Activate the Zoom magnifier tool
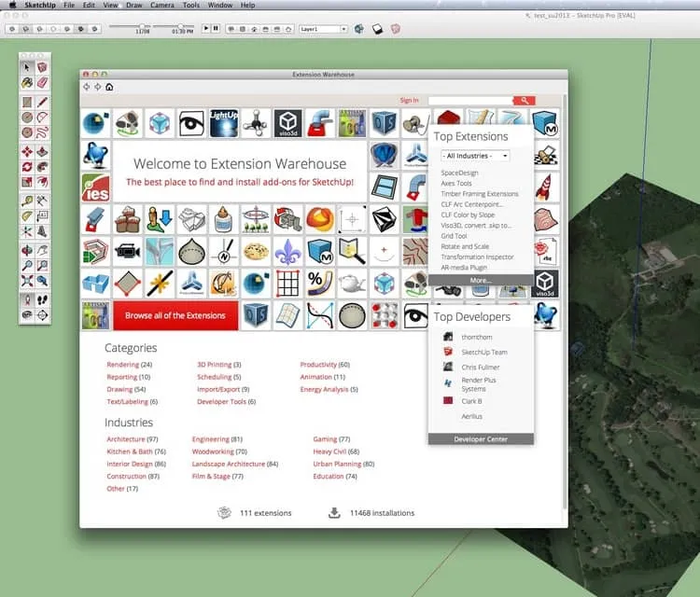The image size is (700, 597). [x=27, y=266]
